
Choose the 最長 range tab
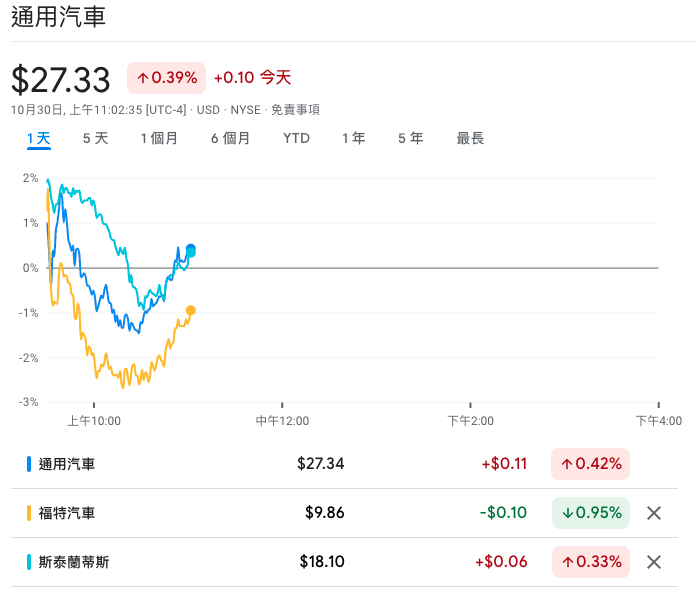[x=470, y=138]
